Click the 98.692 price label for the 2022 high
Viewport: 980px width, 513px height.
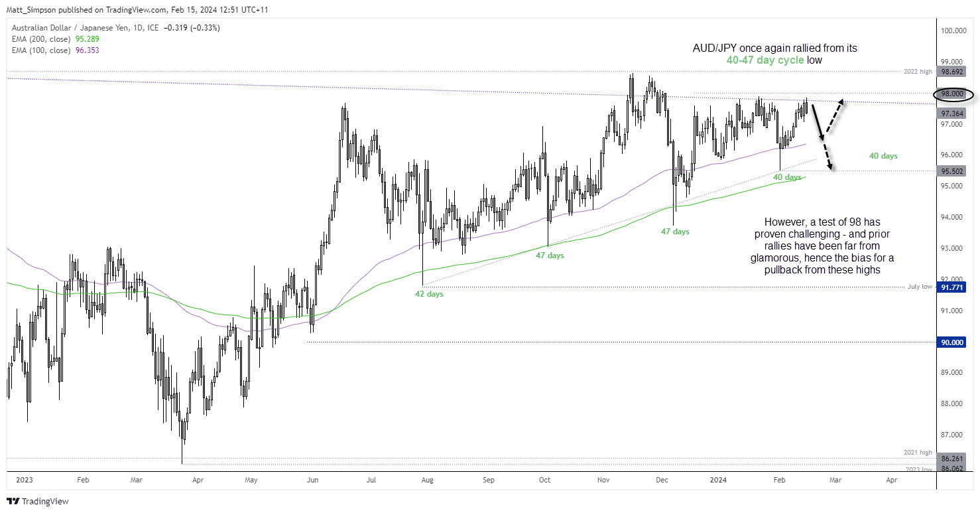(952, 70)
